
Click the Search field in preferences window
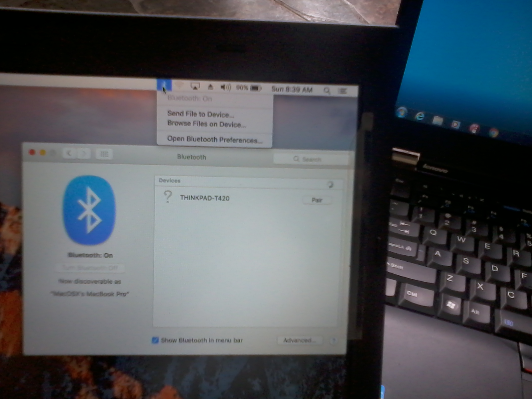pos(311,159)
